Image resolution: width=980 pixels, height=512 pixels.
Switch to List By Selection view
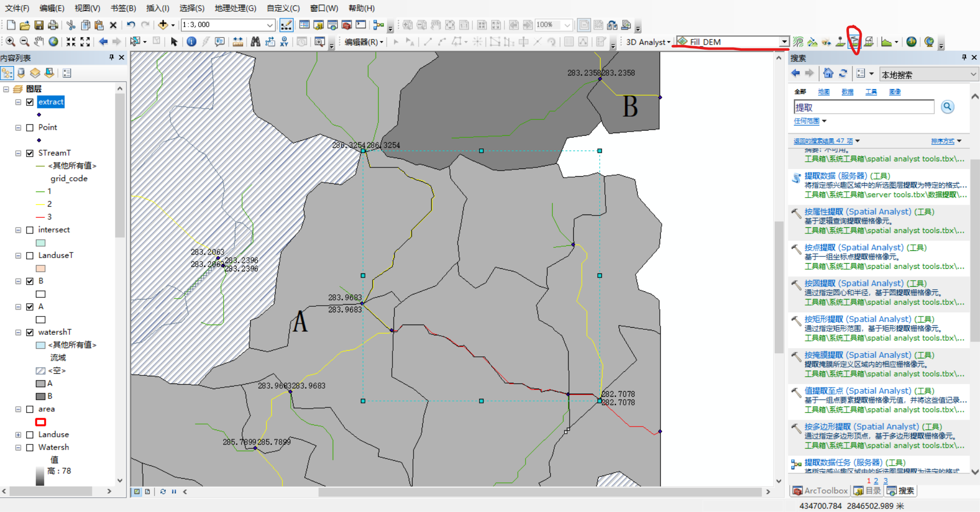tap(49, 73)
